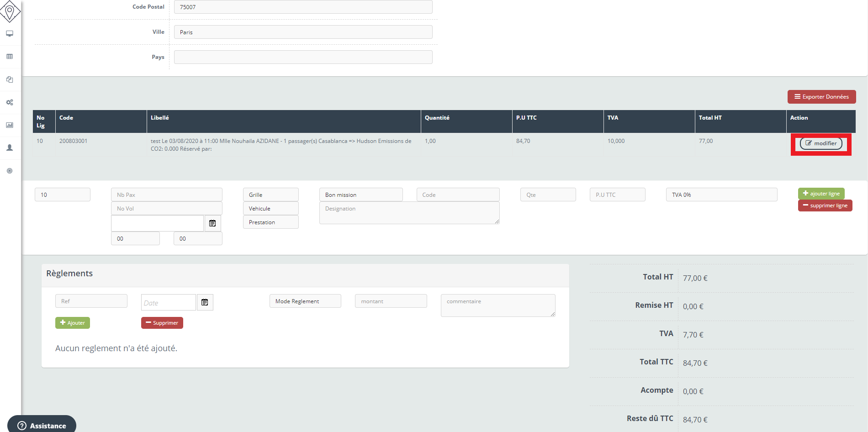The width and height of the screenshot is (868, 432).
Task: Click the documents copy icon in sidebar
Action: click(x=10, y=79)
